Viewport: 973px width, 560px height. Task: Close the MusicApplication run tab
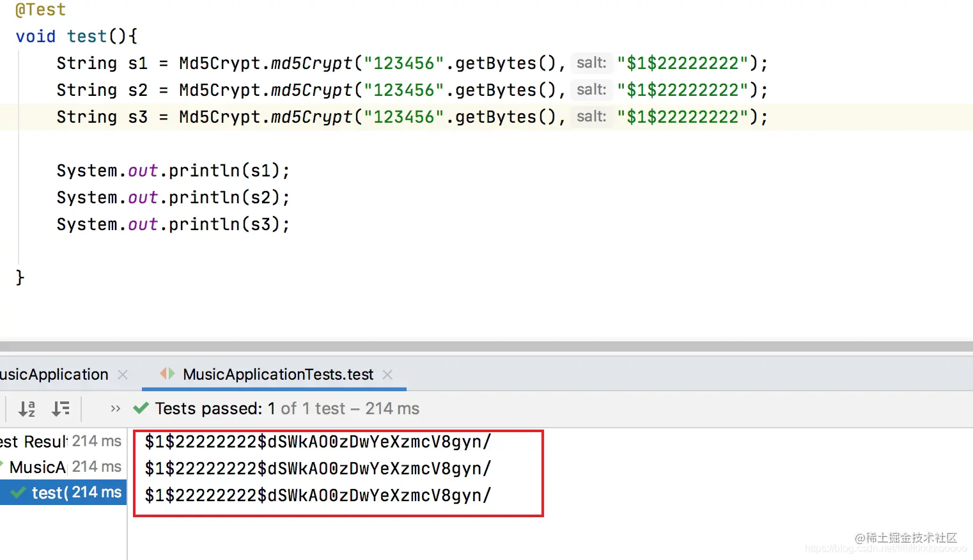coord(123,375)
